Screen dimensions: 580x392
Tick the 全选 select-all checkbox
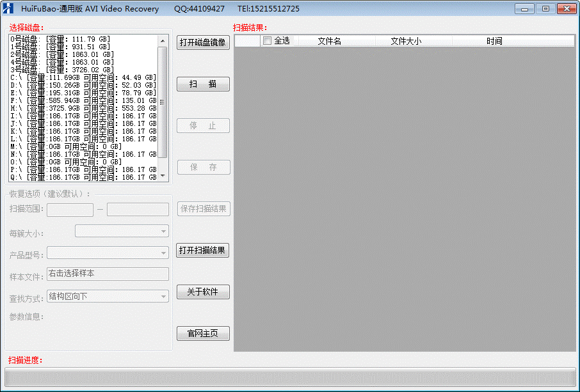click(x=267, y=41)
